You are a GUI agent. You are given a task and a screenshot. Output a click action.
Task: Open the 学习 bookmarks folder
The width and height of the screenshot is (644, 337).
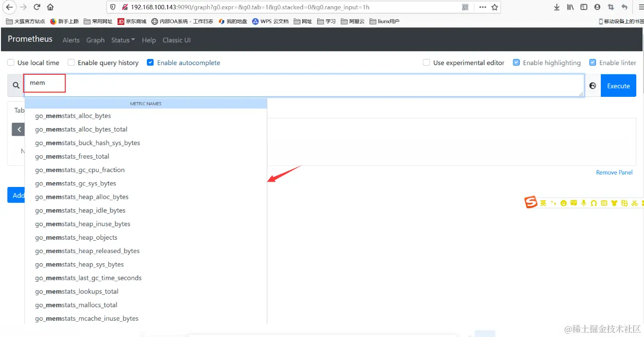tap(327, 21)
